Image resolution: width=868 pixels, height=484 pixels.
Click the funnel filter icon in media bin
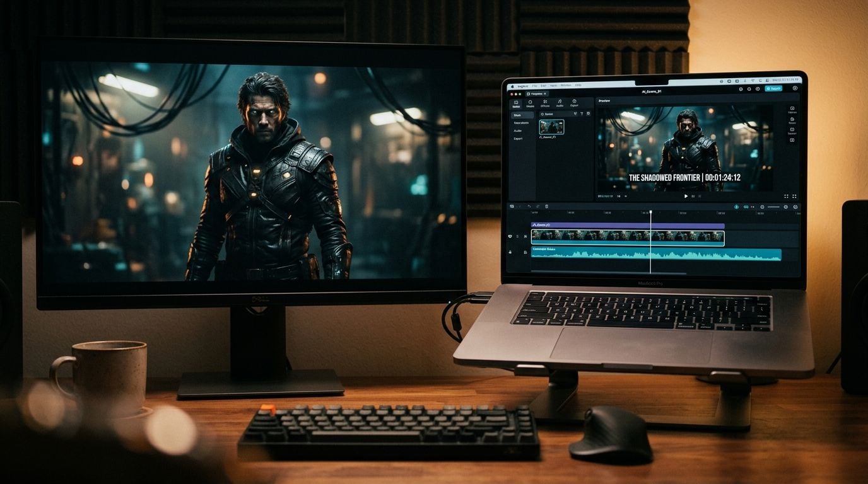582,113
